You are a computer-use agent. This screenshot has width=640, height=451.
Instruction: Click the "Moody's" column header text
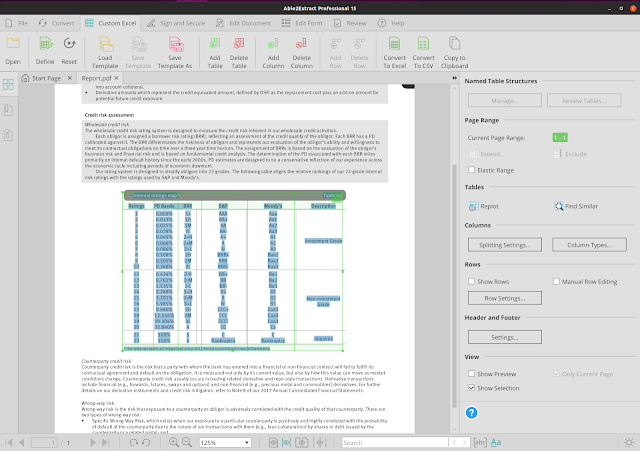[x=273, y=206]
